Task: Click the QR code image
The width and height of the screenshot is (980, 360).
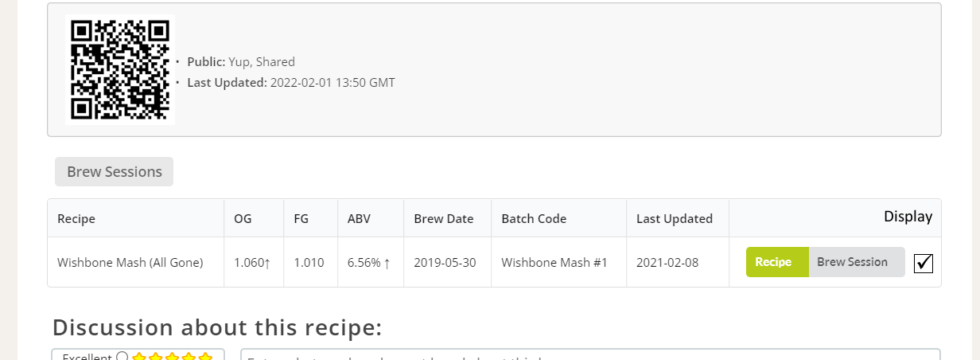Action: click(119, 68)
